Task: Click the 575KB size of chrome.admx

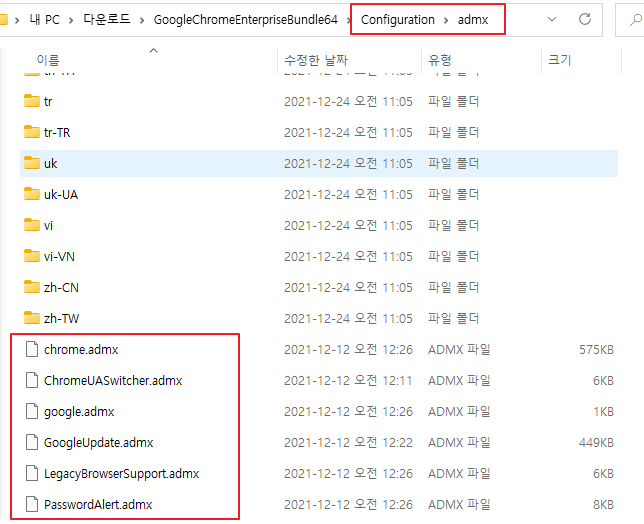Action: (596, 349)
